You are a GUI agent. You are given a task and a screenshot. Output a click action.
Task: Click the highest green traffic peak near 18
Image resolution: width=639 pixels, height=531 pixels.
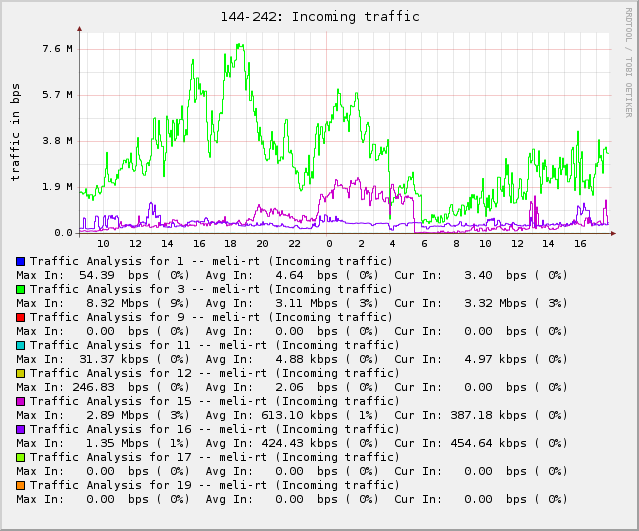pos(238,44)
